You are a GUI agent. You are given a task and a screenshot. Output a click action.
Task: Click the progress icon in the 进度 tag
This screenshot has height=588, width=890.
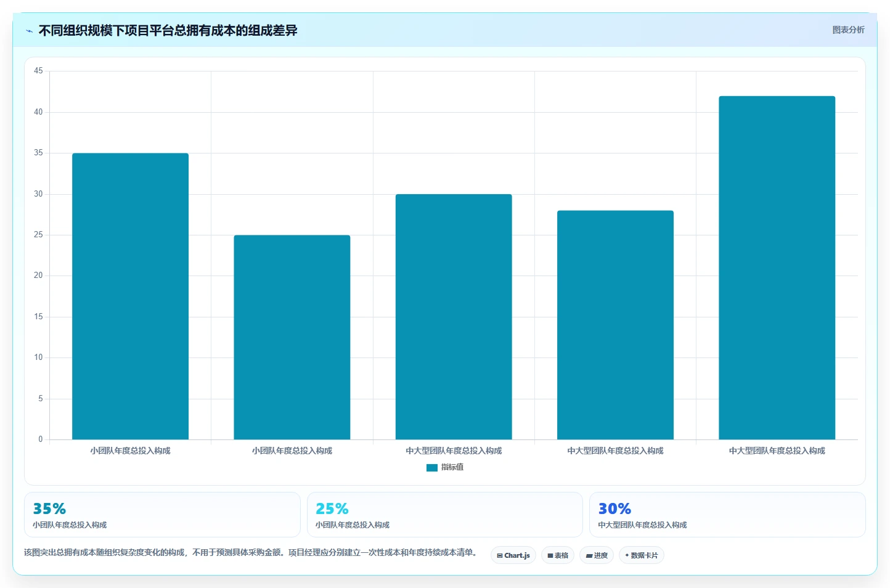click(589, 555)
